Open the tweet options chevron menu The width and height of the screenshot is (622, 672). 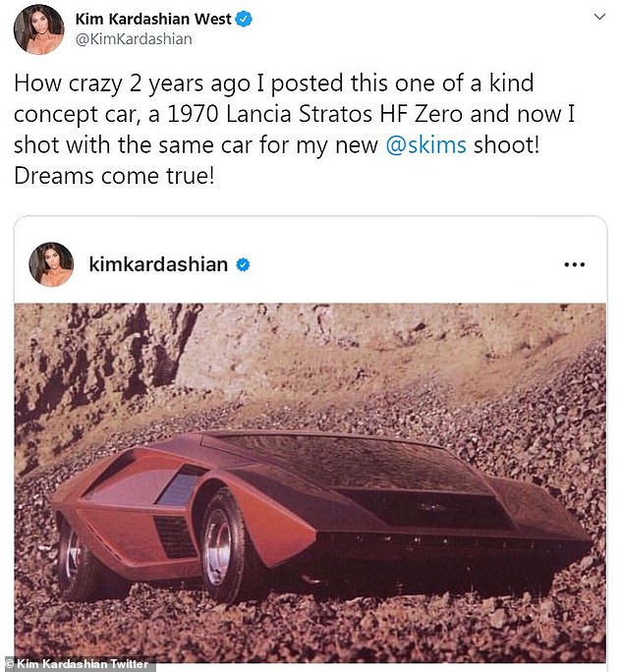click(x=599, y=17)
